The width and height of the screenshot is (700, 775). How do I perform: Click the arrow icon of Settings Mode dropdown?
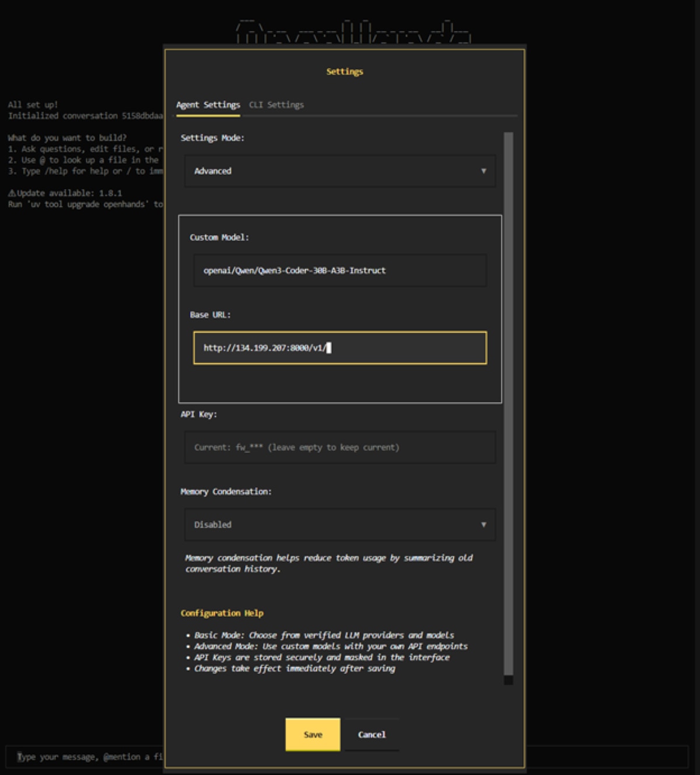pos(483,171)
